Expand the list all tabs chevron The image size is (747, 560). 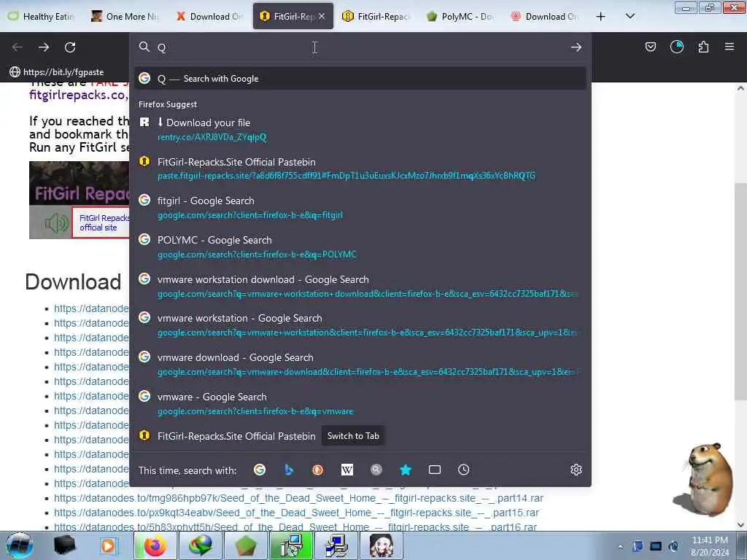[x=630, y=16]
